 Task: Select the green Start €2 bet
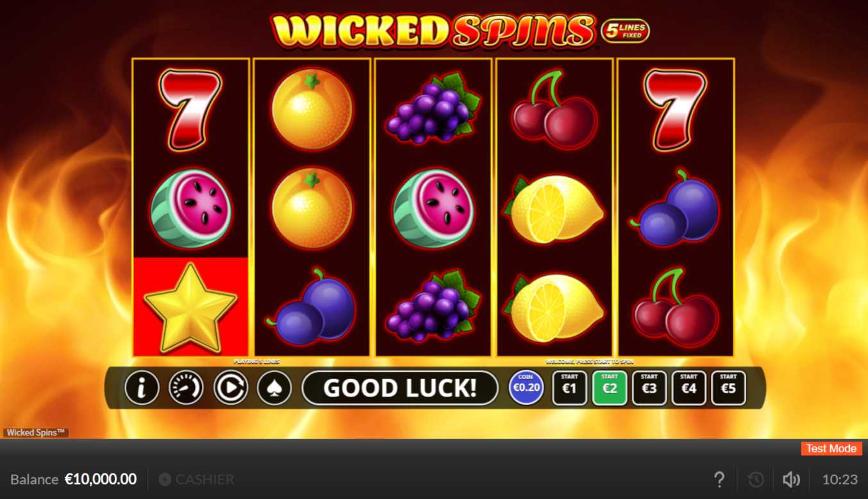point(610,388)
